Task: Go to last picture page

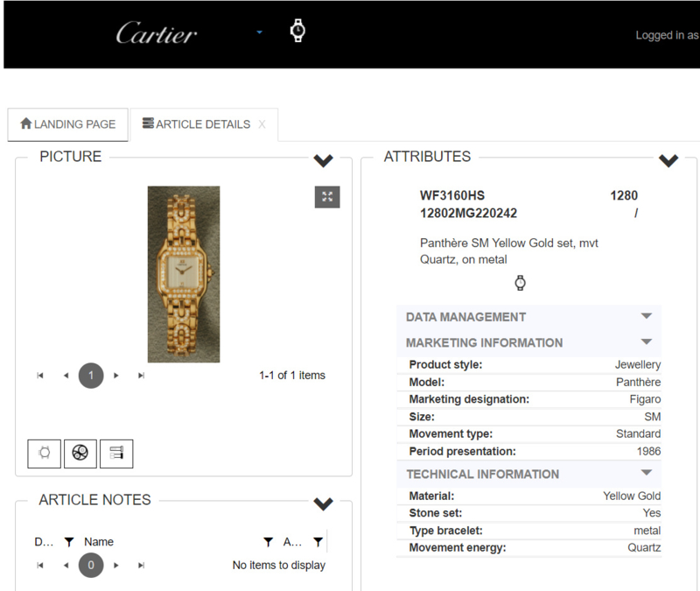Action: point(141,376)
